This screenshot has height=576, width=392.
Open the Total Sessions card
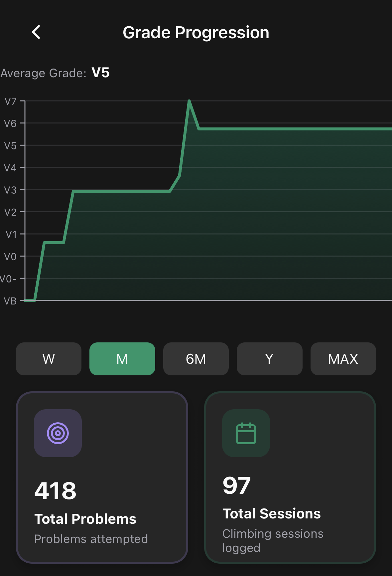pyautogui.click(x=290, y=477)
